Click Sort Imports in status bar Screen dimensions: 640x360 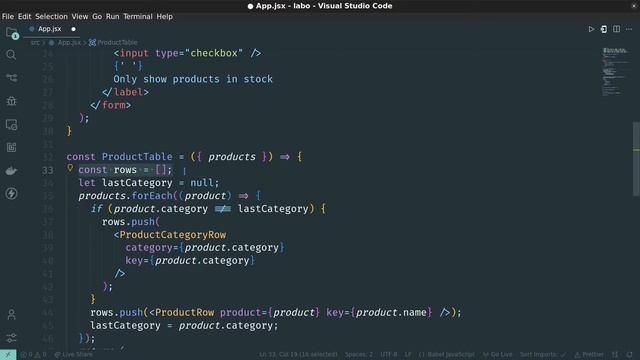click(x=543, y=355)
